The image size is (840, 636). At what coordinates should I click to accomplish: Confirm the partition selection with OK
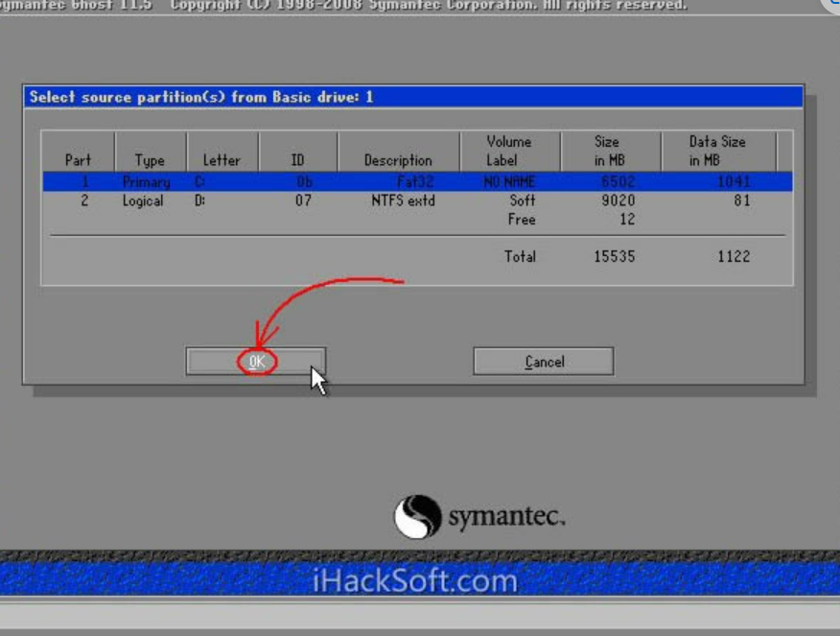point(256,362)
